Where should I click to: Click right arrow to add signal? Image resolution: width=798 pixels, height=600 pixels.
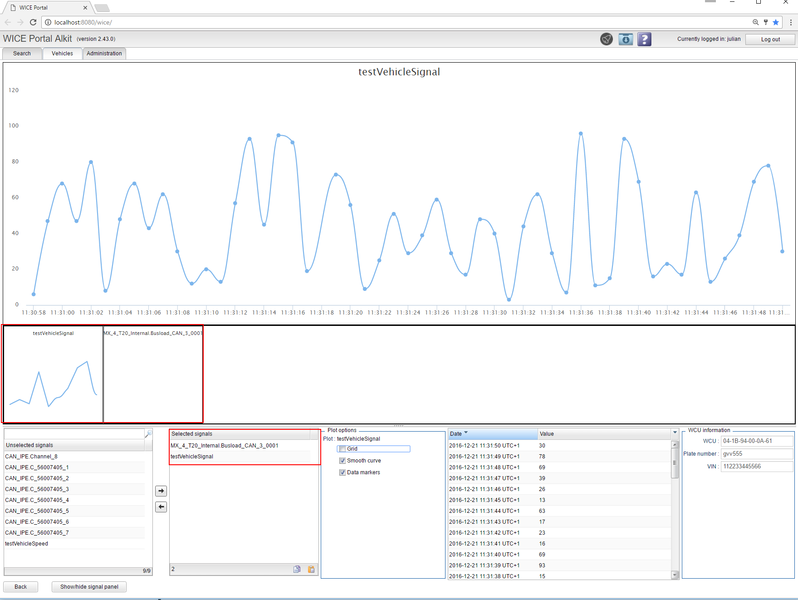click(161, 492)
